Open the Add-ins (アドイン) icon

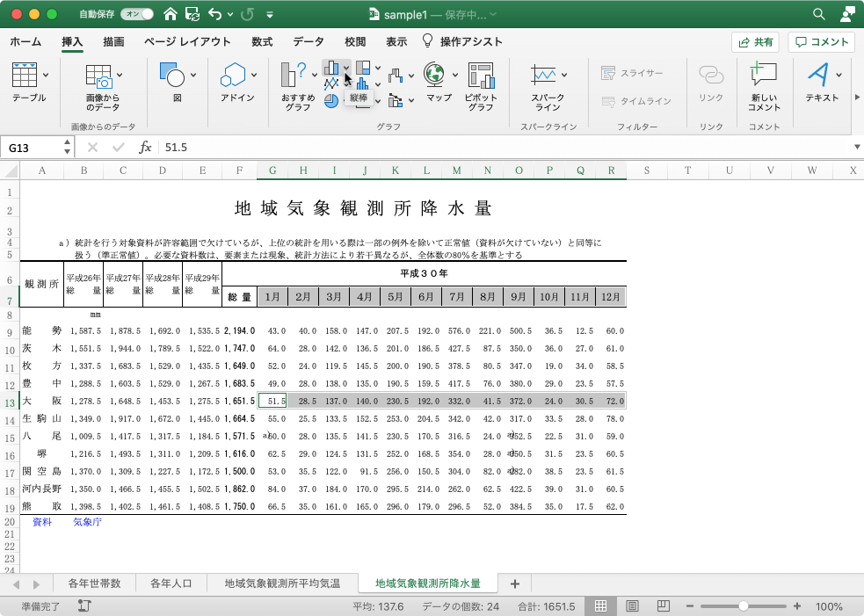[233, 75]
